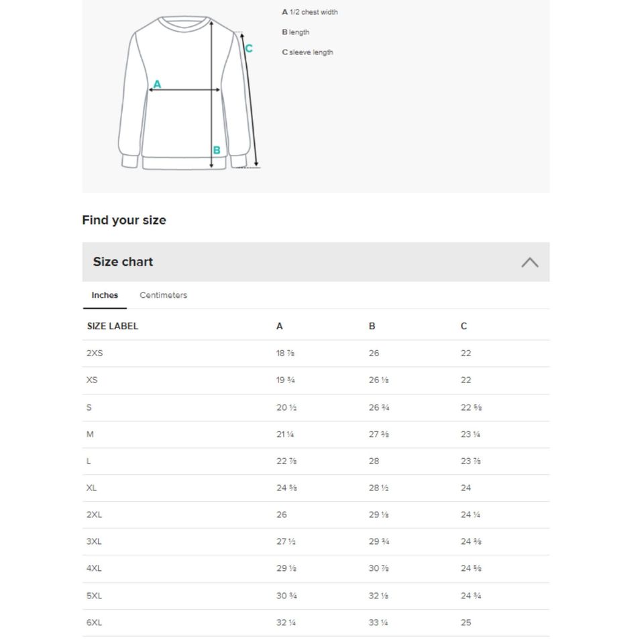The image size is (644, 644).
Task: Select the XL size row label
Action: 92,488
